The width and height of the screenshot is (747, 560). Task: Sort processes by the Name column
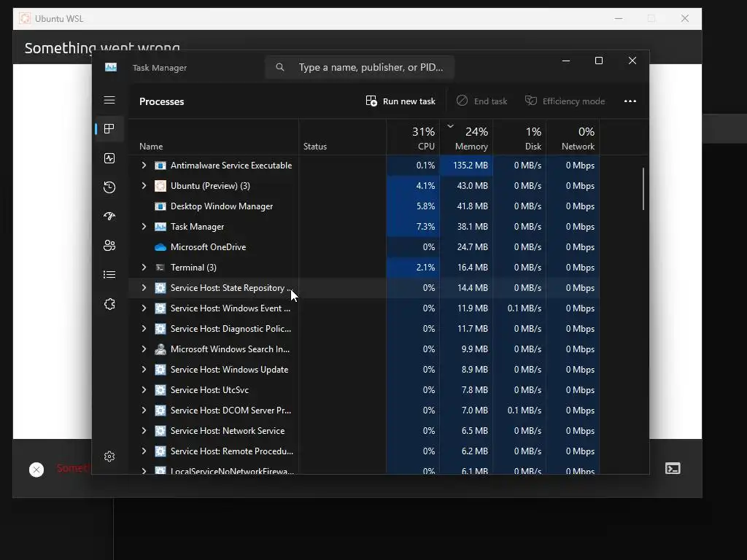(x=214, y=137)
